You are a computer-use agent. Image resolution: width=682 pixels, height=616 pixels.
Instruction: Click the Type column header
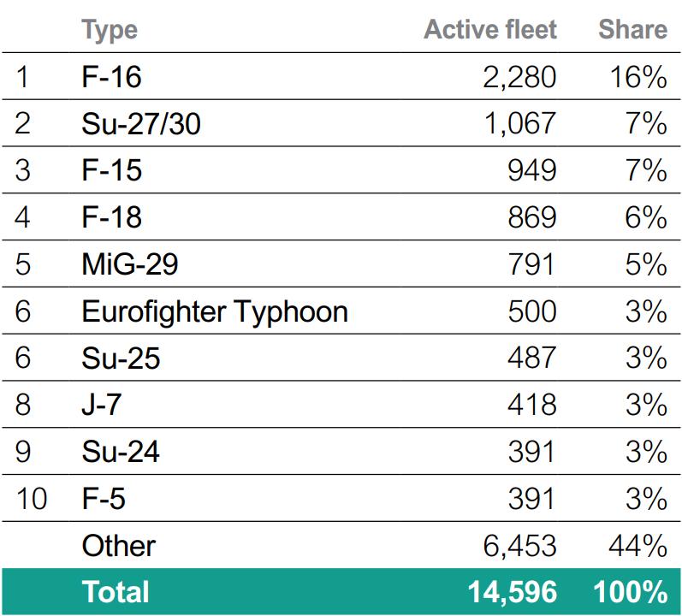click(x=110, y=30)
